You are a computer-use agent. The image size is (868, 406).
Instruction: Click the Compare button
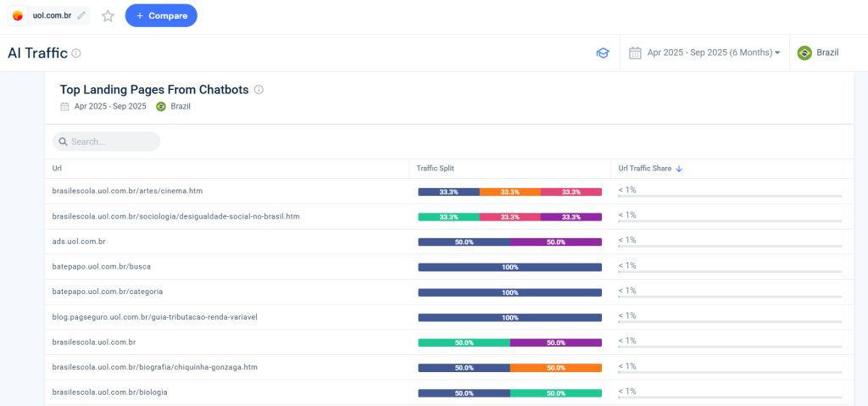pyautogui.click(x=161, y=15)
